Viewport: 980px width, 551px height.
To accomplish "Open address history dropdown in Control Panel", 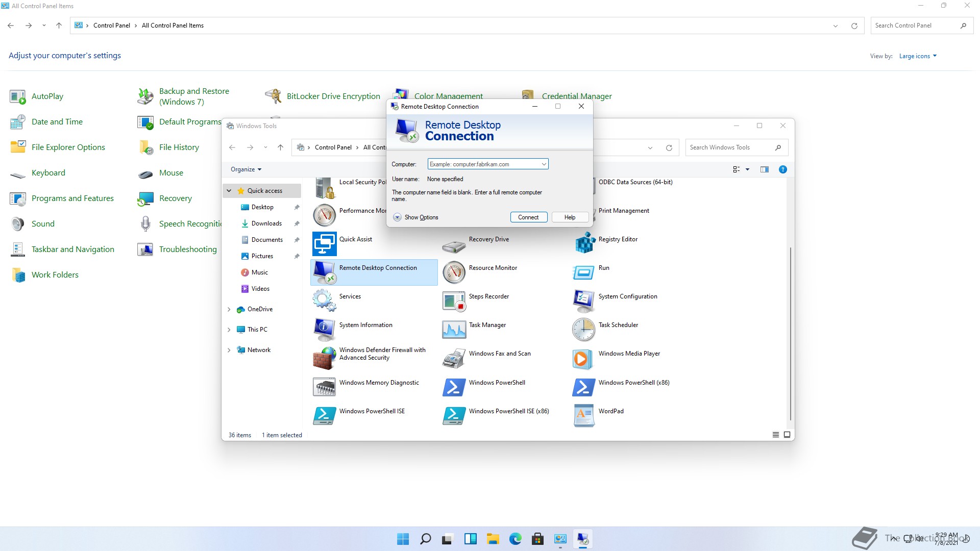I will click(x=836, y=26).
